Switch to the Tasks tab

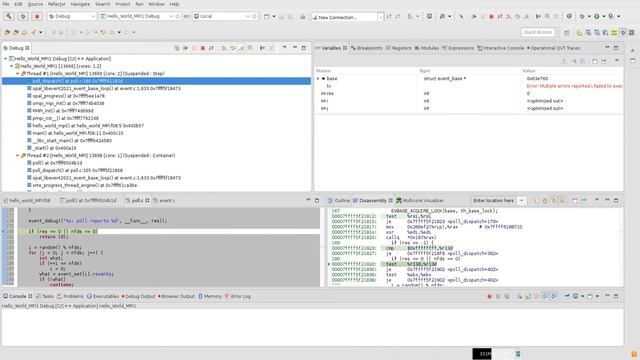coord(45,296)
